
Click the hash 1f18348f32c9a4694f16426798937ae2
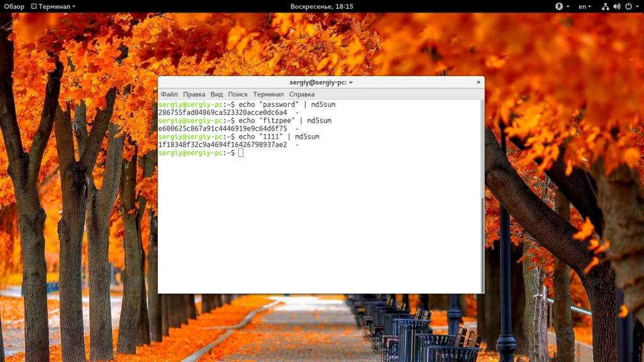pos(223,145)
